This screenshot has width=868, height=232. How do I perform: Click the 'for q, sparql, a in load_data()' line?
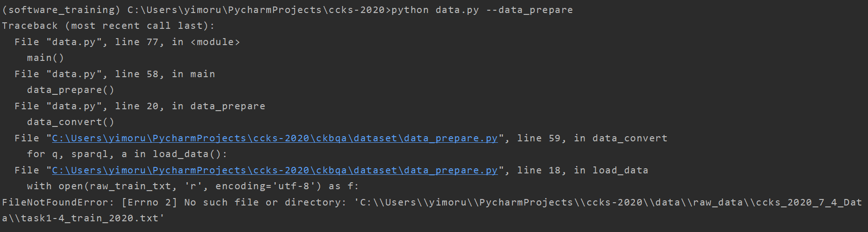click(127, 154)
